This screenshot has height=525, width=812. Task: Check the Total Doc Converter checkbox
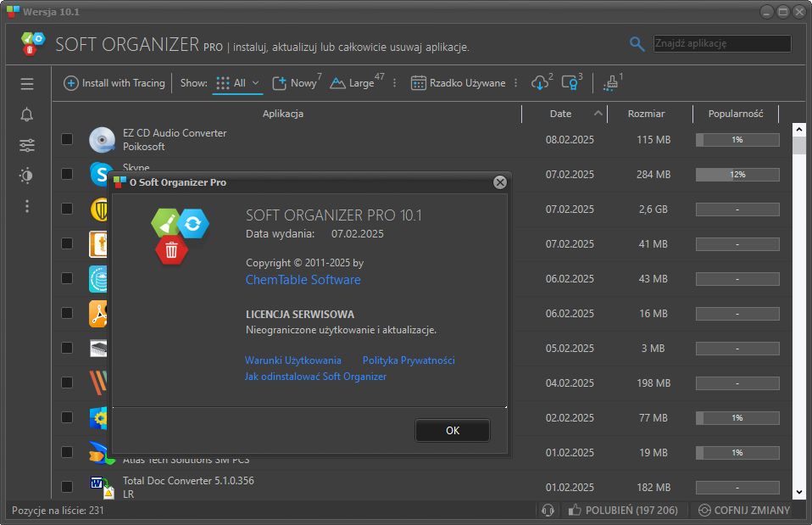(67, 487)
